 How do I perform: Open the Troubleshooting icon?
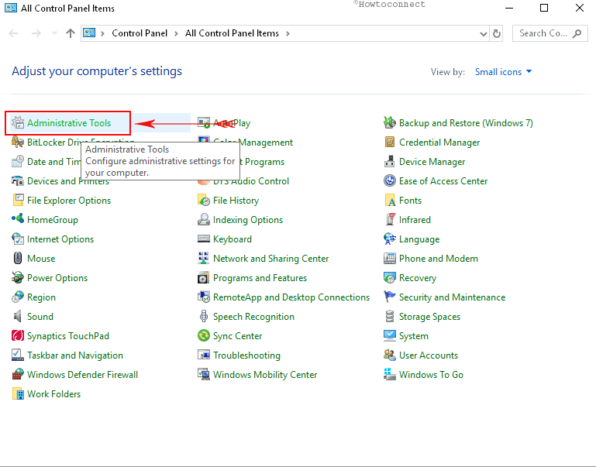[x=204, y=355]
